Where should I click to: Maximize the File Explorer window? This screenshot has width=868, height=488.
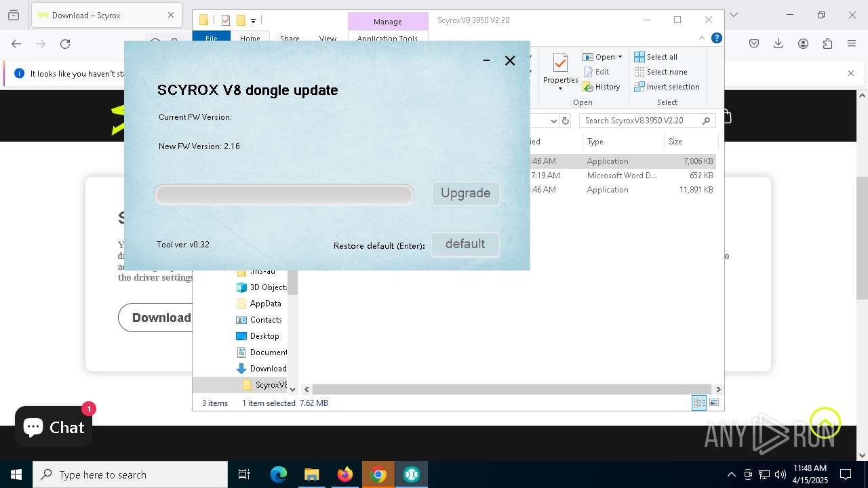tap(677, 20)
